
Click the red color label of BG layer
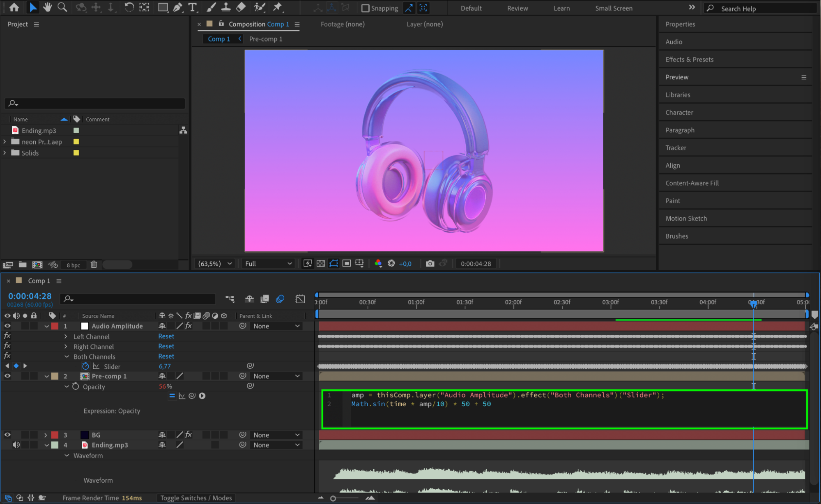tap(55, 435)
